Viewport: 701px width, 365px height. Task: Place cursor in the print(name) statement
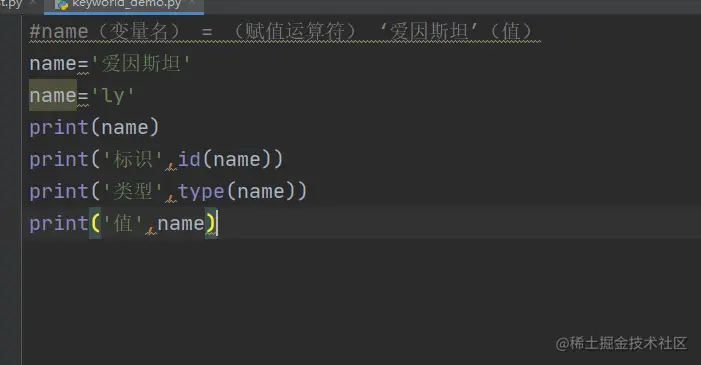point(94,127)
